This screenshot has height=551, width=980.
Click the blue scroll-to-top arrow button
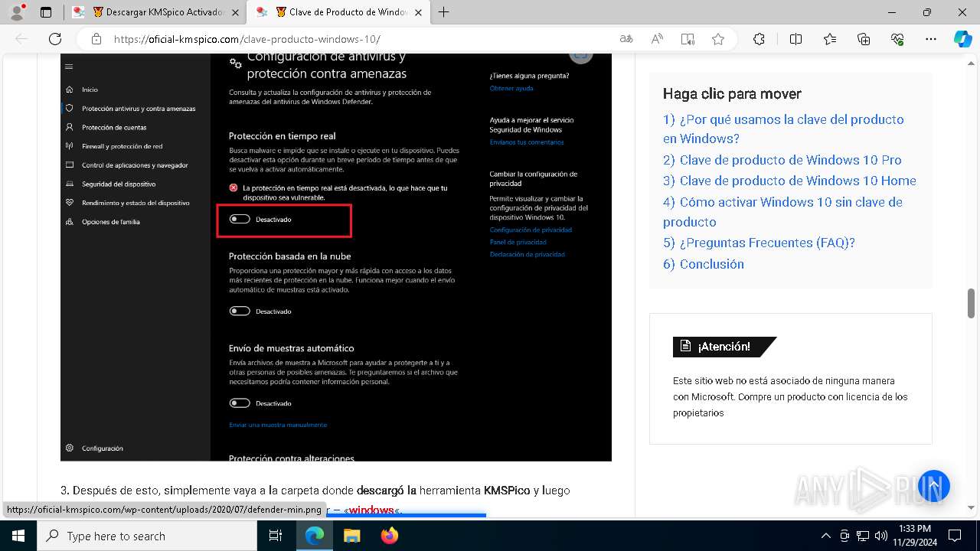click(934, 485)
